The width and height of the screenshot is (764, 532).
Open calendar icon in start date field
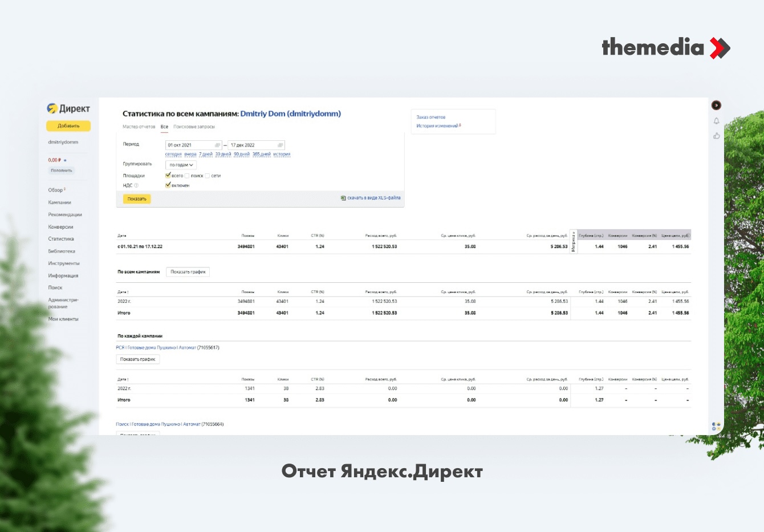coord(217,145)
